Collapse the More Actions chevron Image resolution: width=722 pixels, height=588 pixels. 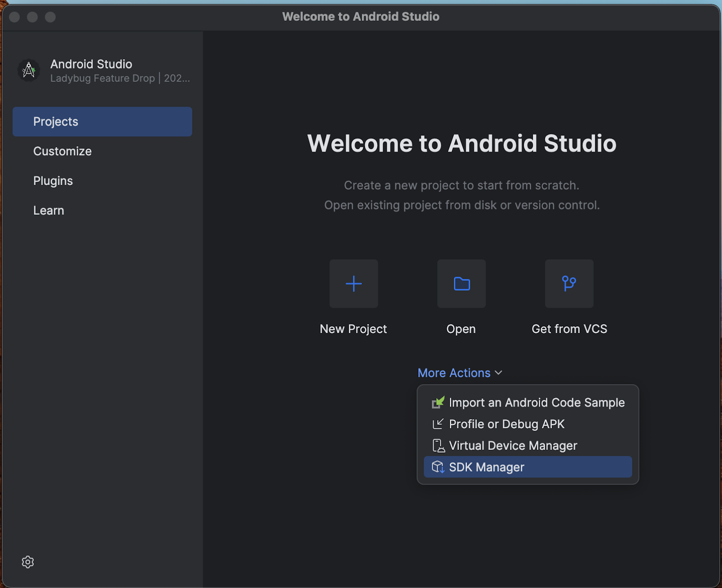499,373
